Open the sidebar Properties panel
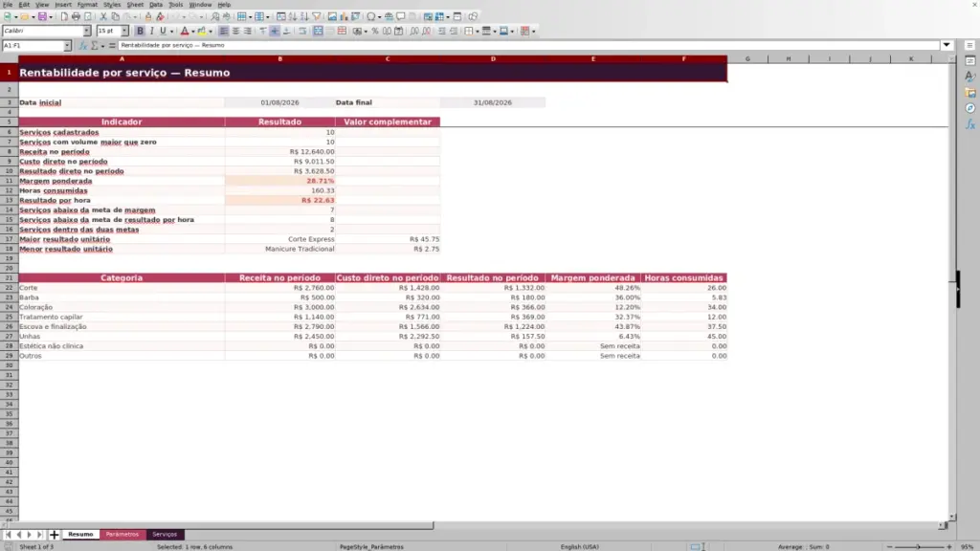Screen dimensions: 980x551 click(970, 60)
